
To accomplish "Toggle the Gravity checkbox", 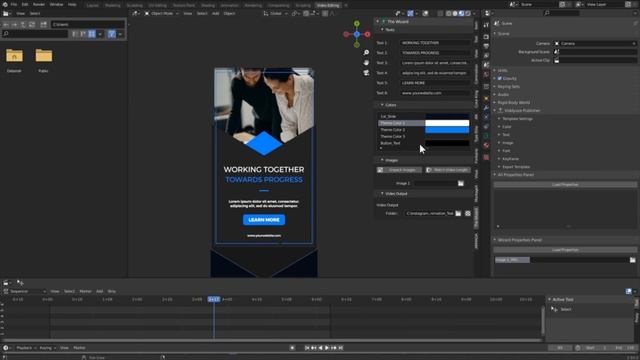I will 500,78.
